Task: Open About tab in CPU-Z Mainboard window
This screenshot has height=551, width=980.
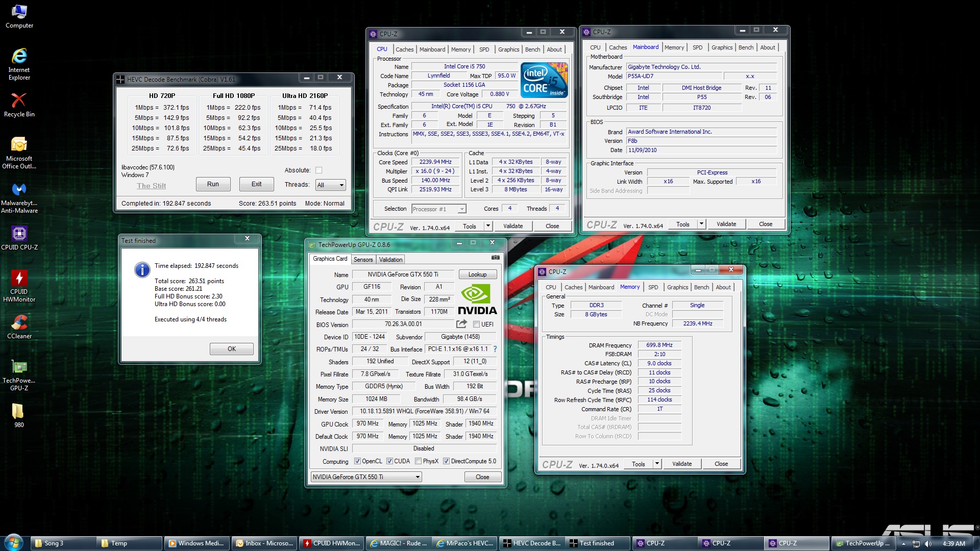Action: [x=767, y=47]
